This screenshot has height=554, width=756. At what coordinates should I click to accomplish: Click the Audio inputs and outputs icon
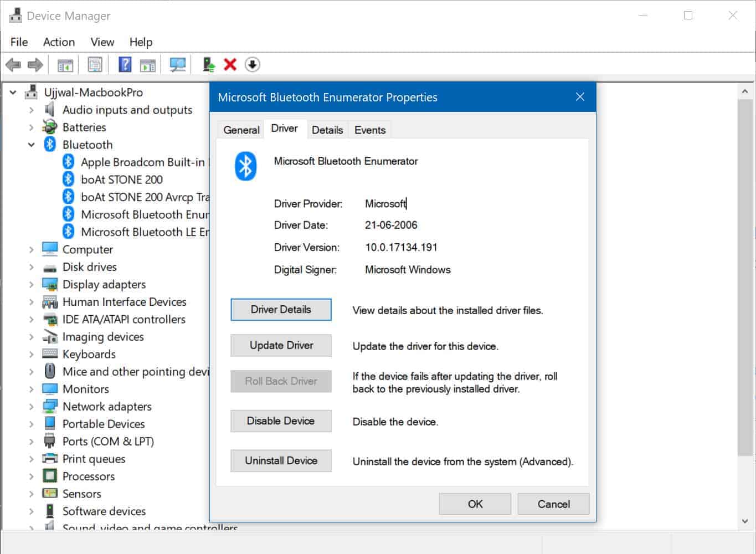click(x=50, y=110)
